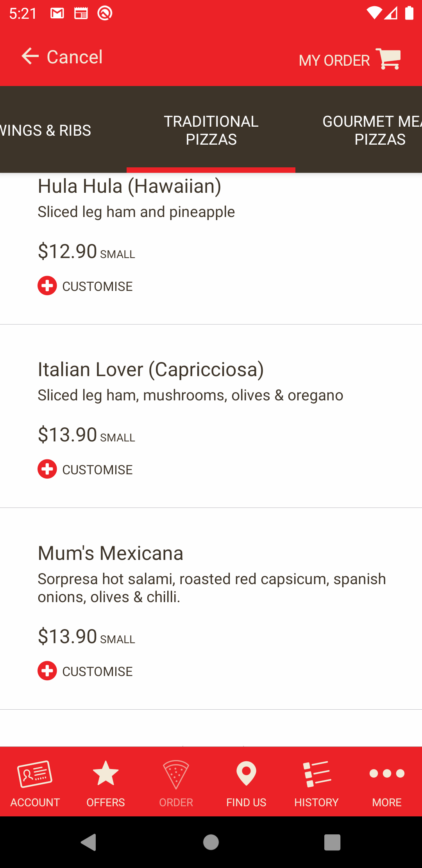Open the Offers star icon
Screen dimensions: 422x868
point(105,773)
